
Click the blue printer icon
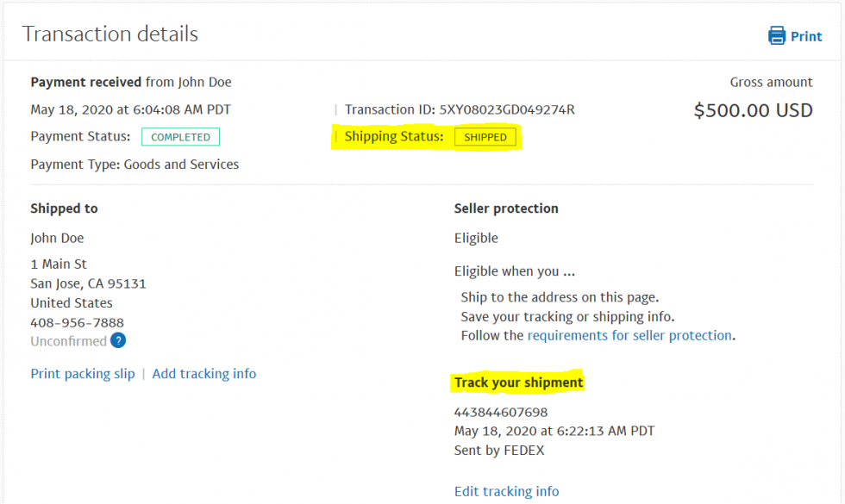point(777,35)
